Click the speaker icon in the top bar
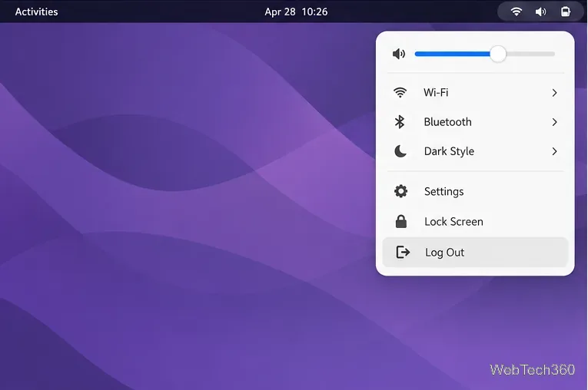 click(540, 12)
